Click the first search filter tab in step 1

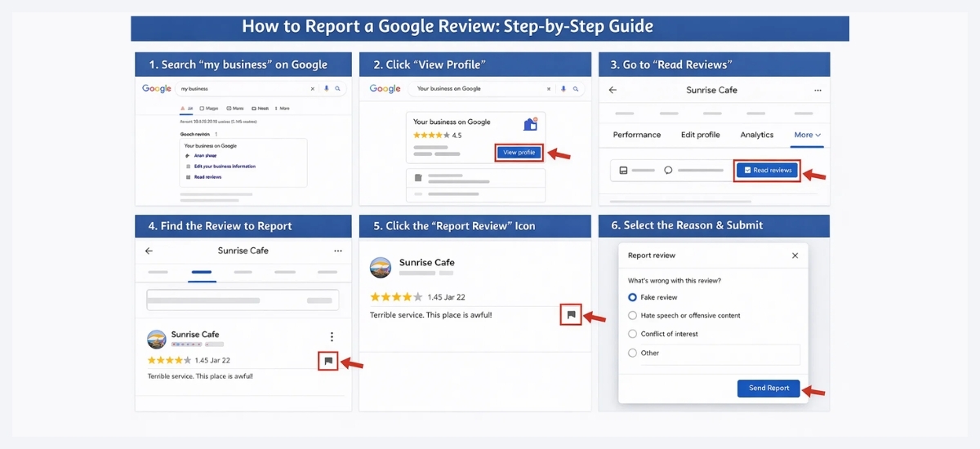click(186, 109)
